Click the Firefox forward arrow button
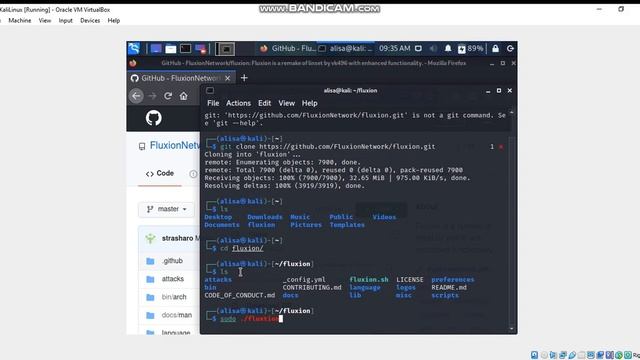The height and width of the screenshot is (360, 640). tap(152, 96)
